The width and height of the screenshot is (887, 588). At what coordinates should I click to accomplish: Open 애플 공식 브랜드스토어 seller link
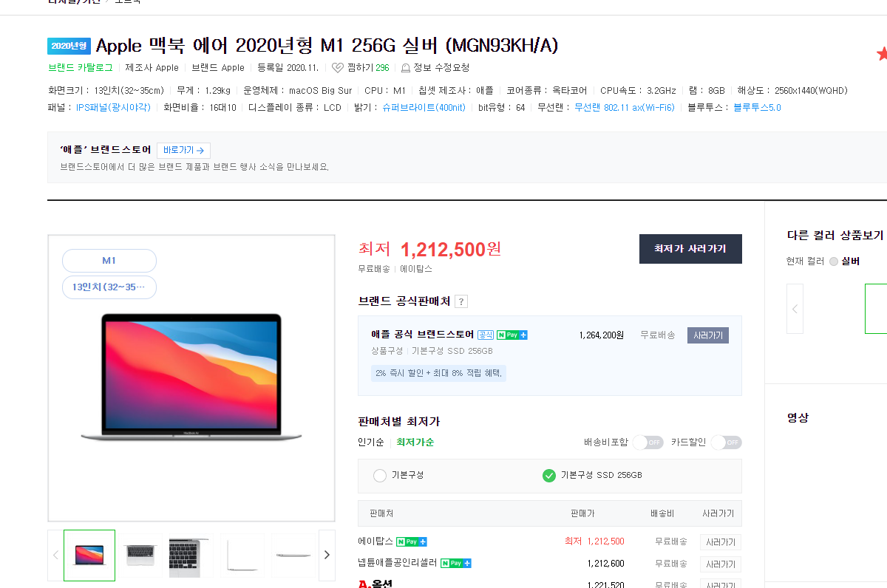pos(422,335)
